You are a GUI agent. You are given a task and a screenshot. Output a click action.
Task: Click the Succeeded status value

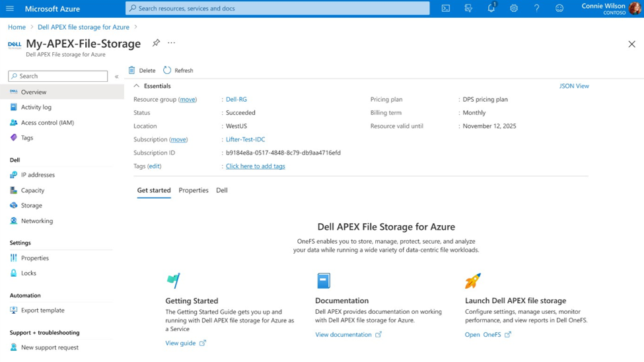click(240, 112)
